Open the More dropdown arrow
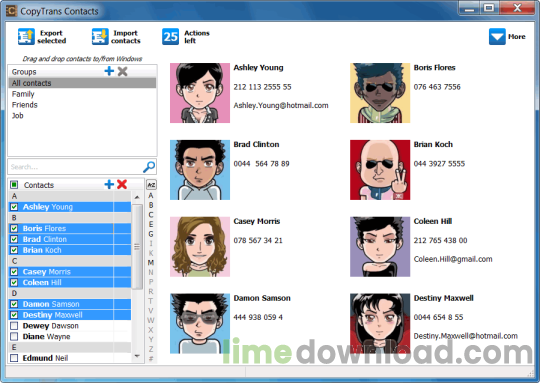The height and width of the screenshot is (383, 540). [x=497, y=37]
